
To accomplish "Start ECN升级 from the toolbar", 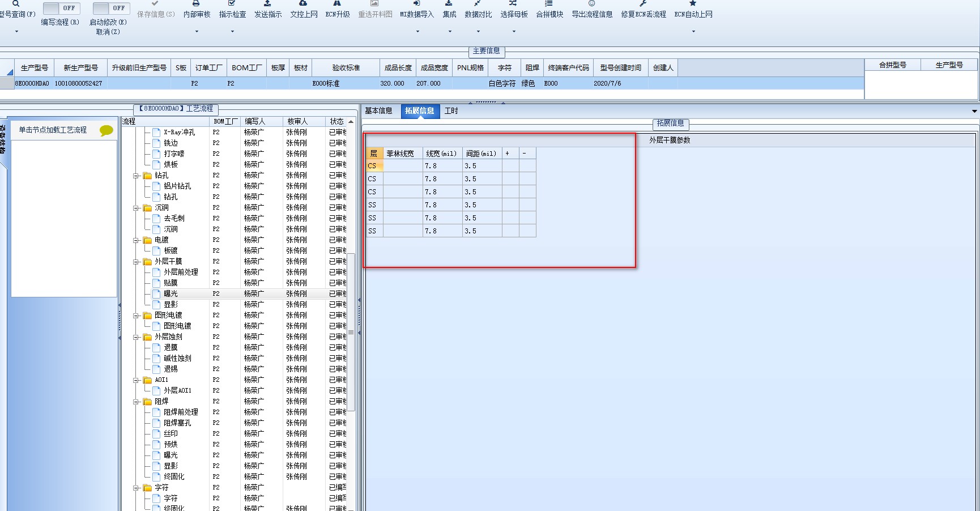I will (338, 9).
